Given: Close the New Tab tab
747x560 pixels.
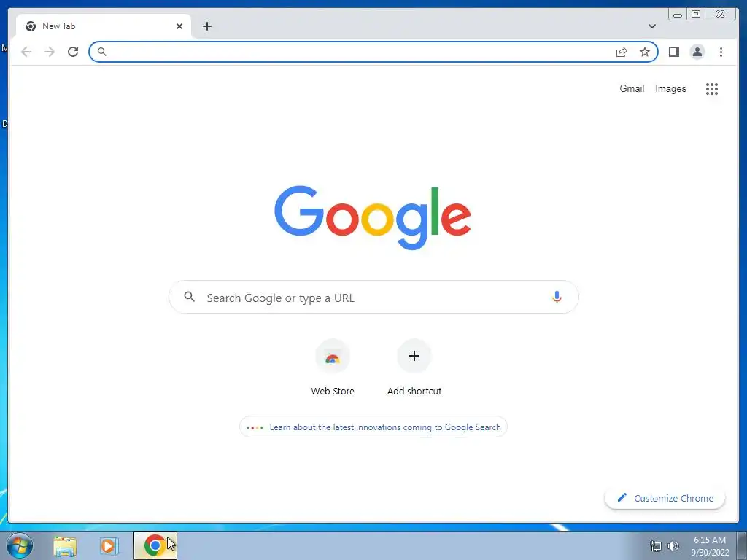Looking at the screenshot, I should pyautogui.click(x=179, y=26).
